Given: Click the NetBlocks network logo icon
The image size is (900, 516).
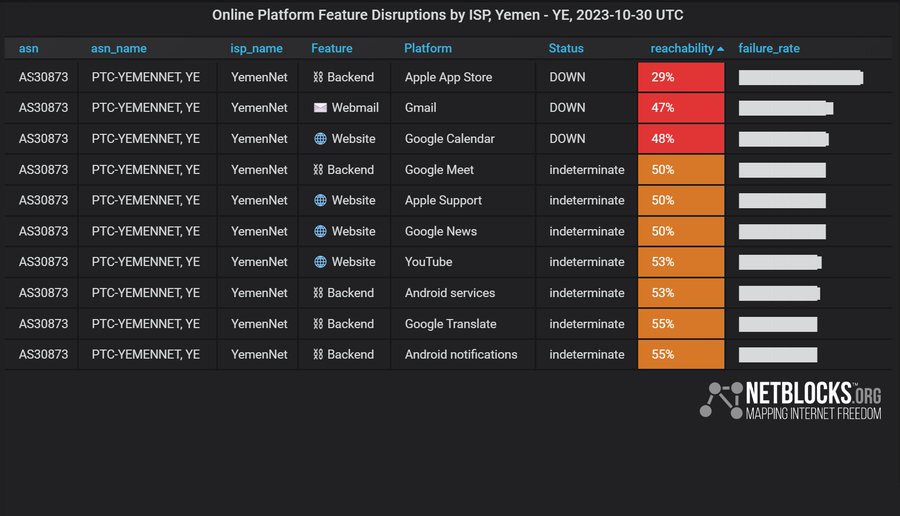Looking at the screenshot, I should (720, 399).
